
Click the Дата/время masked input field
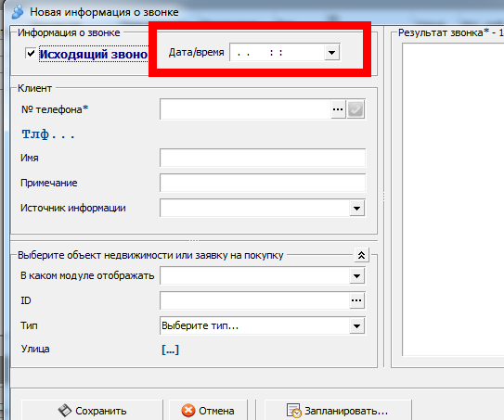(x=278, y=52)
